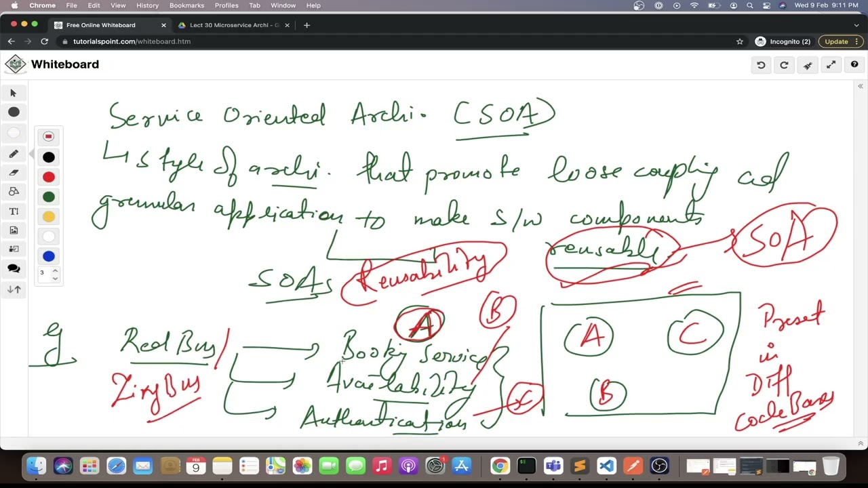Open OBS Studio from the dock
Viewport: 868px width, 488px height.
(x=659, y=466)
